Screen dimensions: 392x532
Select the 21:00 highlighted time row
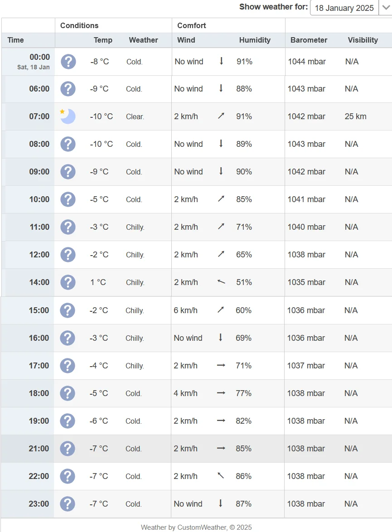pyautogui.click(x=39, y=449)
